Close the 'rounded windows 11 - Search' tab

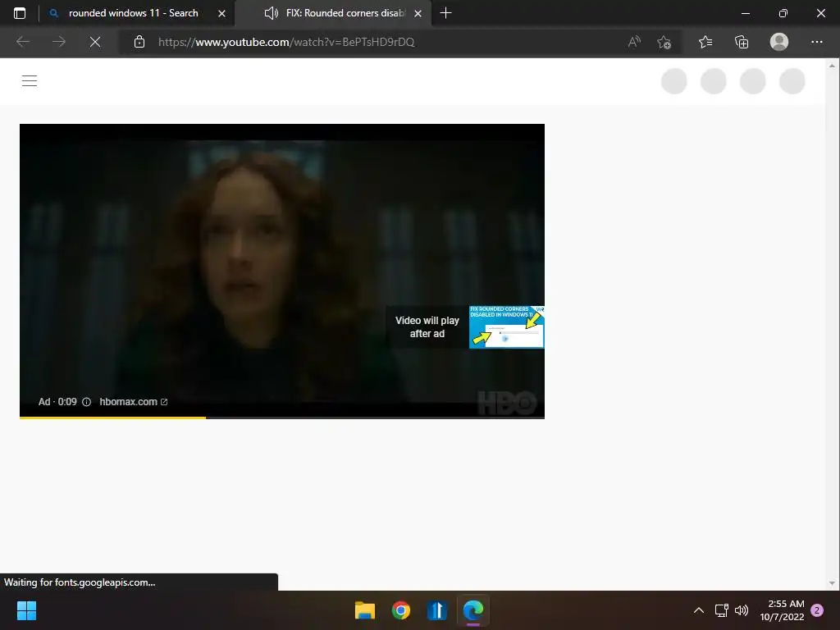point(221,13)
